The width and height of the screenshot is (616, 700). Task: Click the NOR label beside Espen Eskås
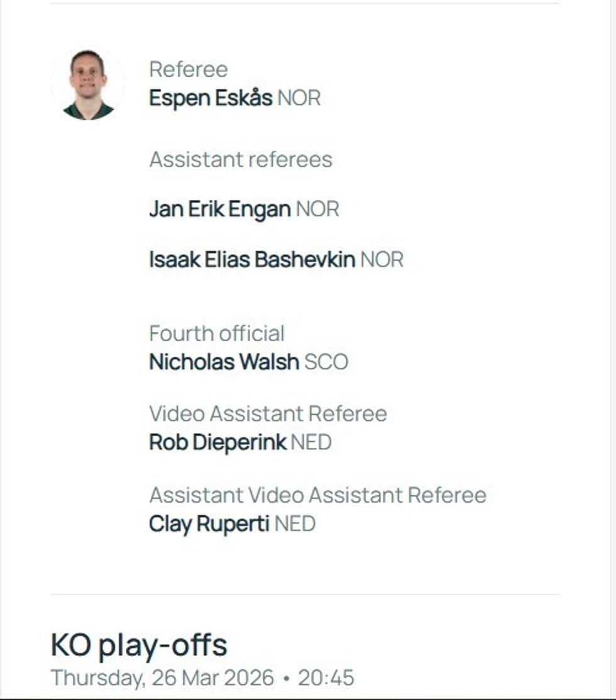(299, 99)
